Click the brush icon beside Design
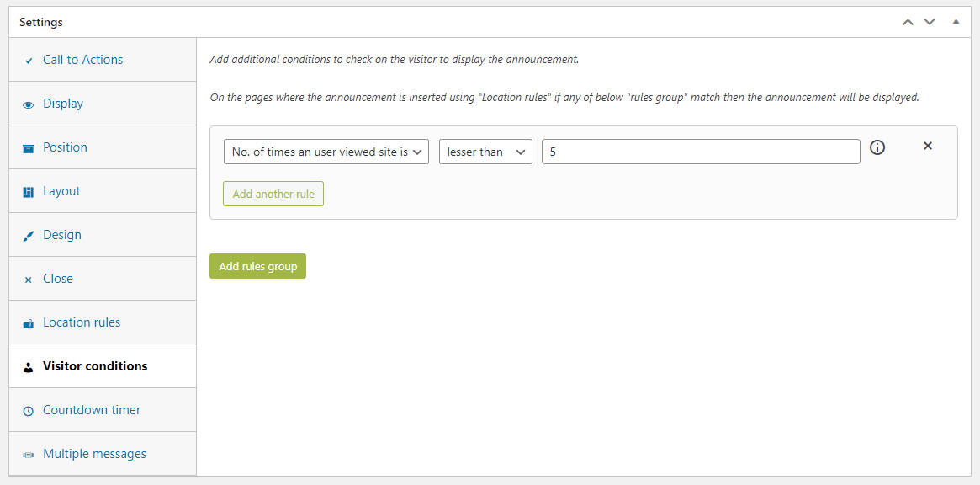 28,234
